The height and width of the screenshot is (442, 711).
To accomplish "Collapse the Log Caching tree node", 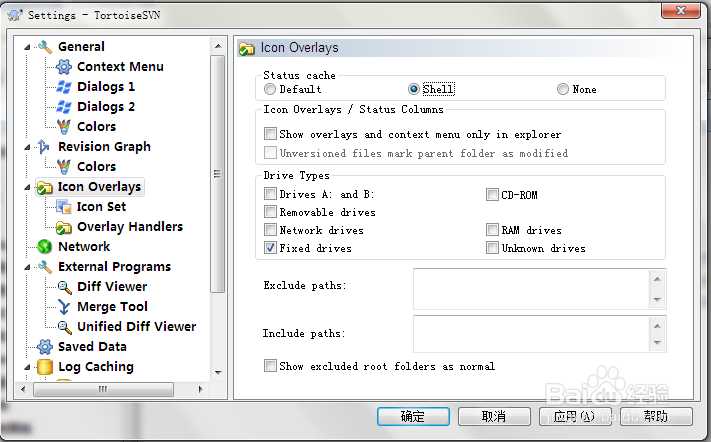I will tap(27, 367).
